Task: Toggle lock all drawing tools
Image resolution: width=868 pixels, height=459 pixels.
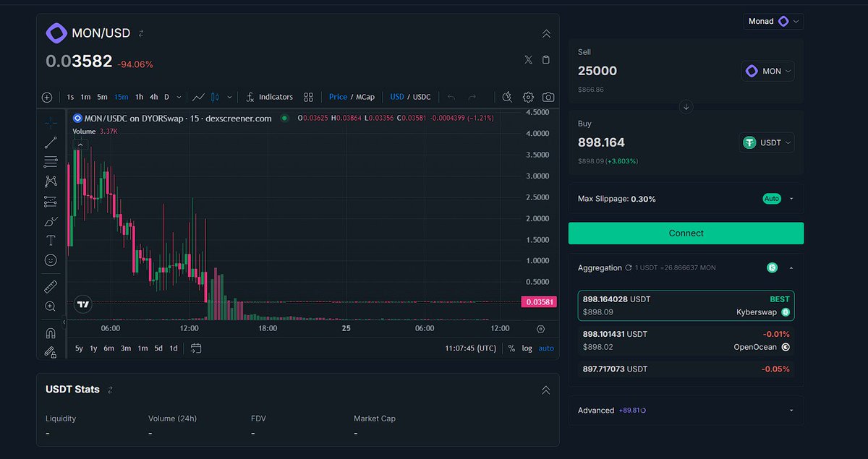Action: coord(51,352)
